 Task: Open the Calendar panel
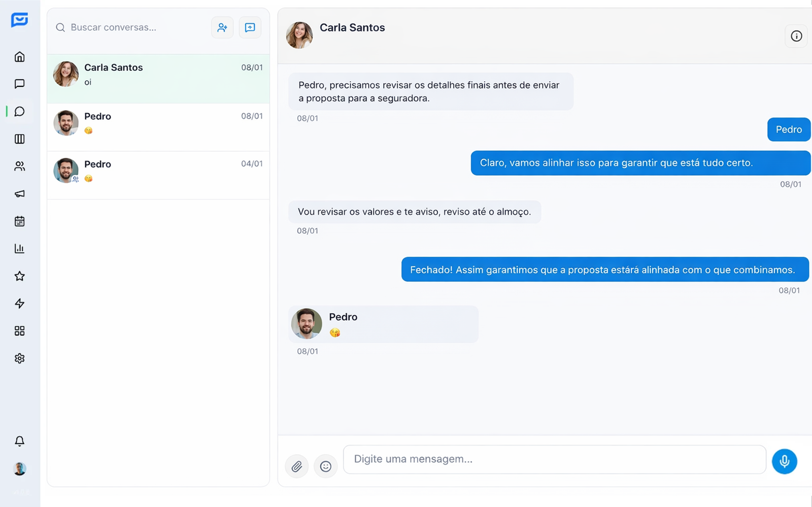[x=19, y=221]
